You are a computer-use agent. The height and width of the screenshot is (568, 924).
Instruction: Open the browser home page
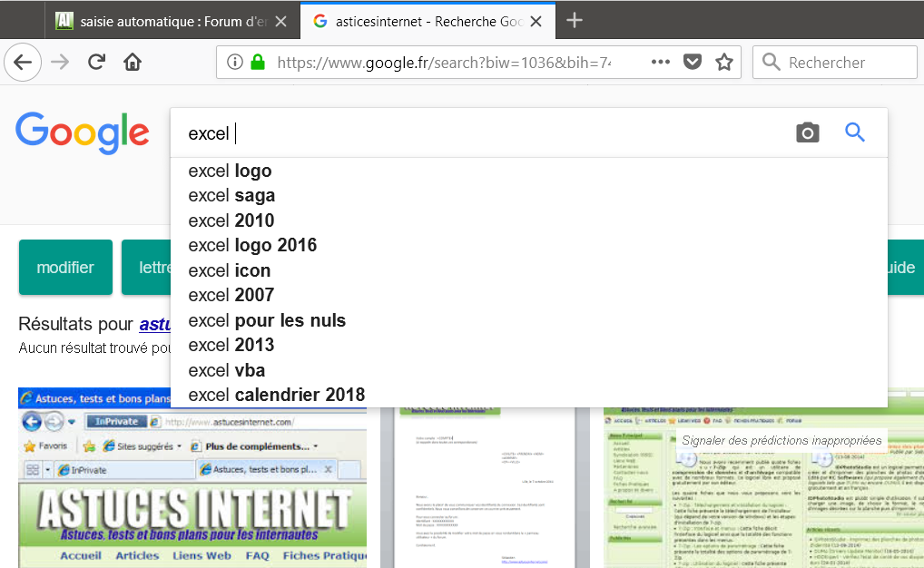(x=133, y=62)
